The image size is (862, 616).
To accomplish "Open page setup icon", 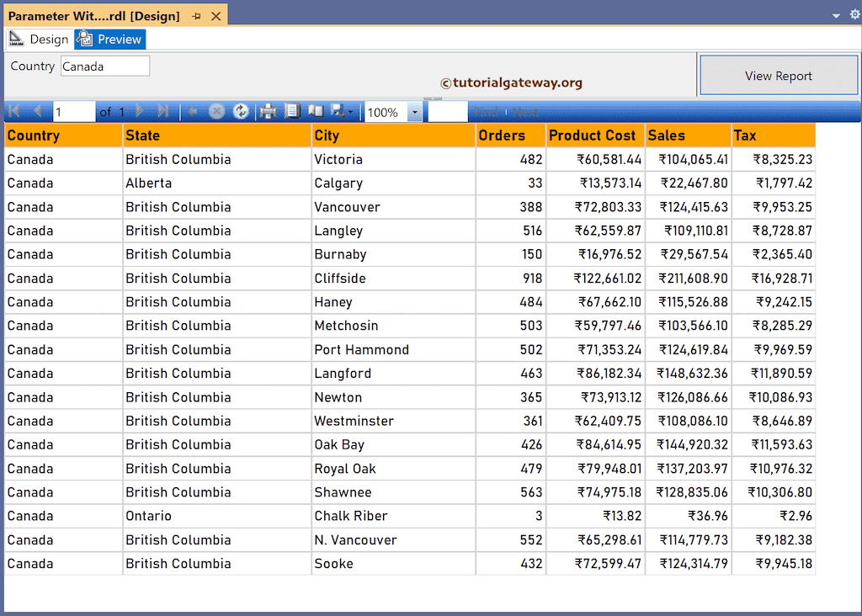I will tap(316, 112).
